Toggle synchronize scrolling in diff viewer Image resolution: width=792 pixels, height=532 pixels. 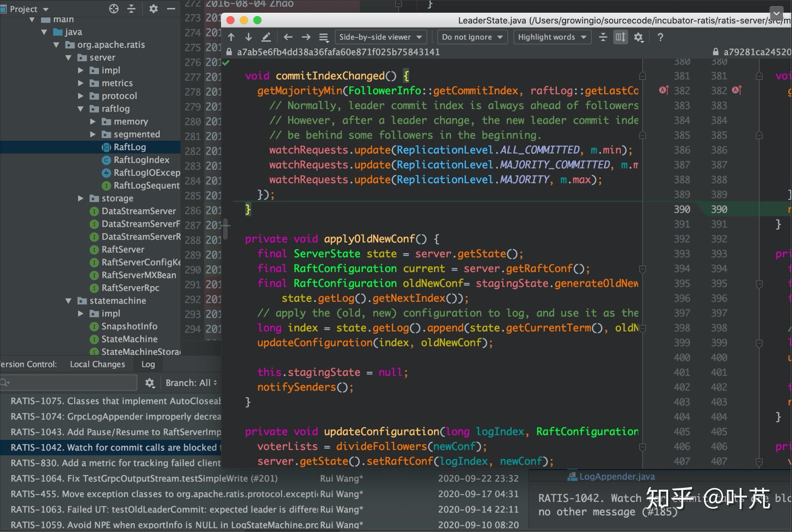click(620, 37)
